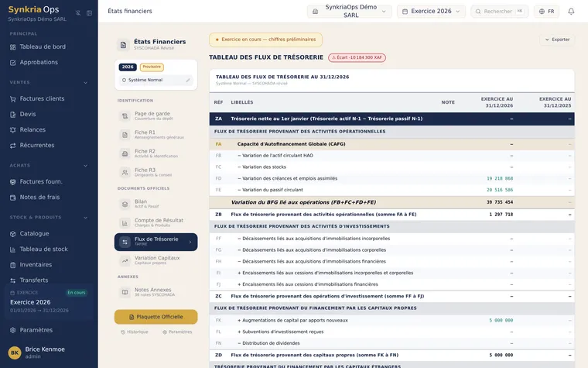Click the pencil icon next to Système Normal

pos(188,80)
